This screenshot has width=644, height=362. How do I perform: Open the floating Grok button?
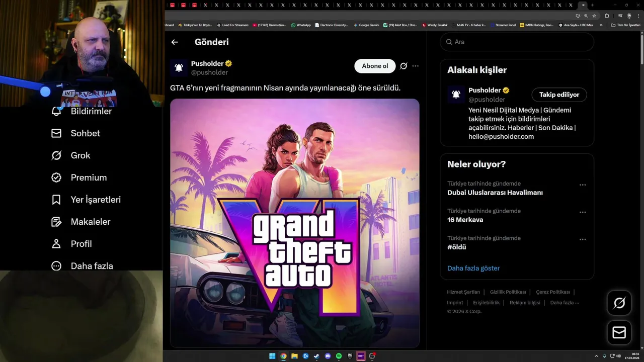(x=619, y=303)
